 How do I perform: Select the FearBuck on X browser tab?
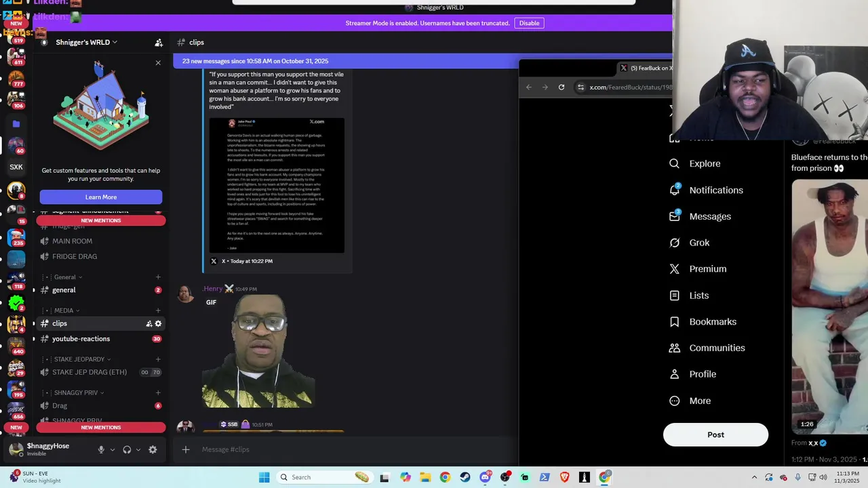pos(646,68)
